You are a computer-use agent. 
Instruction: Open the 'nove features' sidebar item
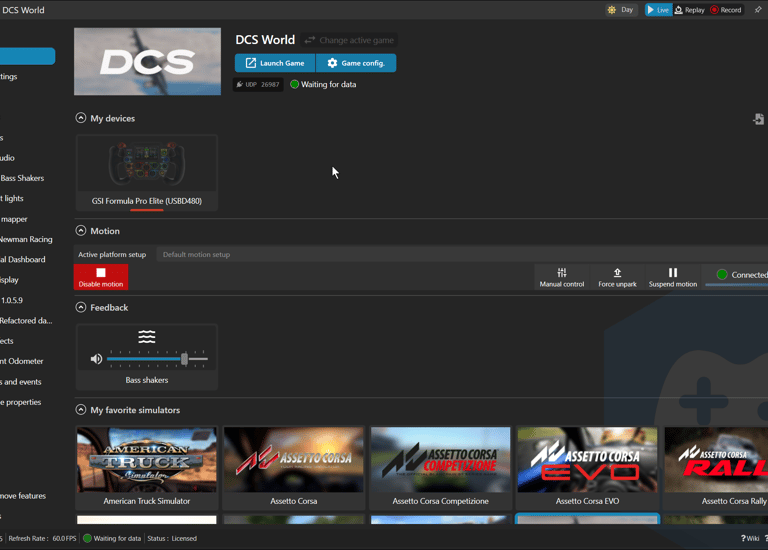pyautogui.click(x=23, y=496)
